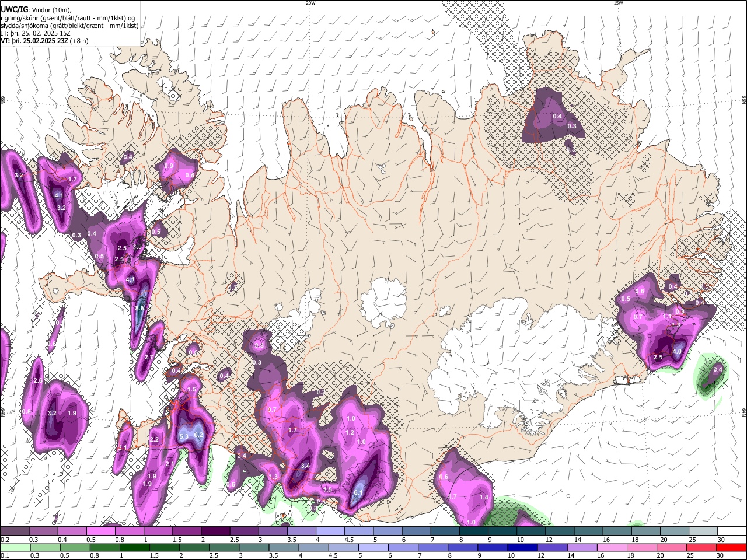
Task: Click upper legend swatch between 25 and 30
Action: click(703, 531)
